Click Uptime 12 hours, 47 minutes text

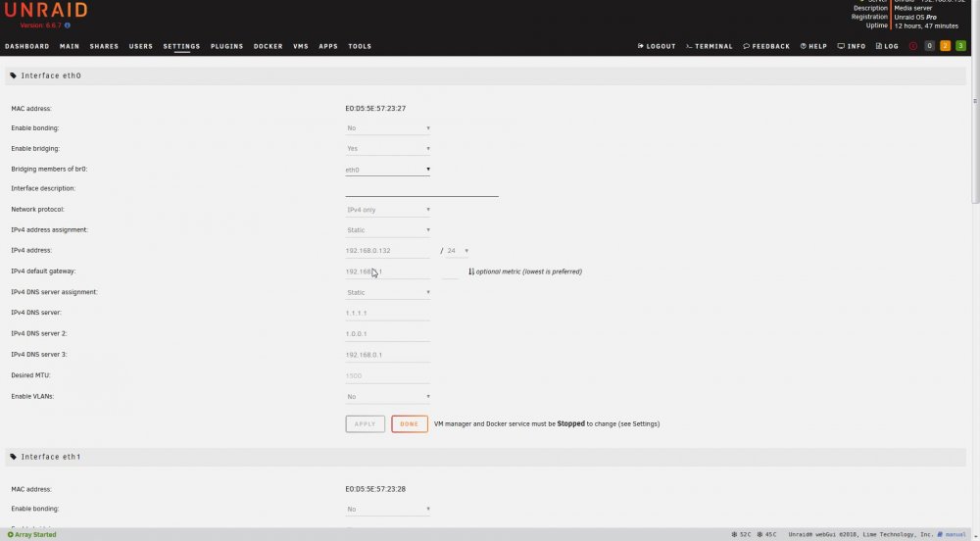point(926,26)
